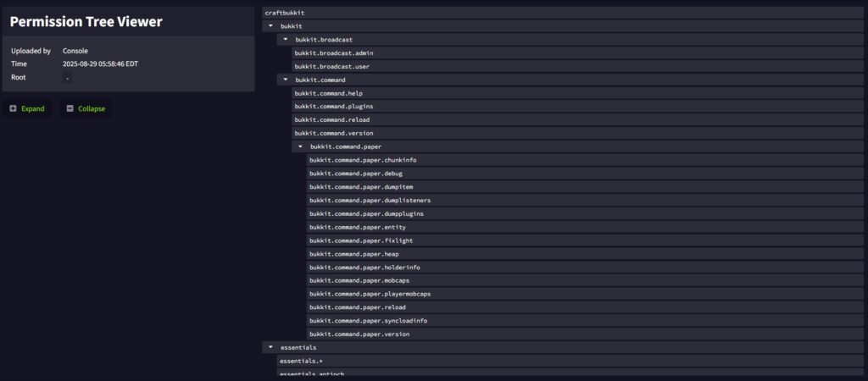Click bukkit.command.reload permission
The width and height of the screenshot is (868, 381).
point(331,119)
